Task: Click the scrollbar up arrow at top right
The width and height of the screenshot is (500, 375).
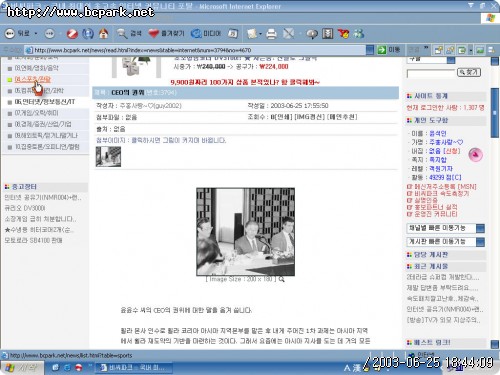Action: 495,61
